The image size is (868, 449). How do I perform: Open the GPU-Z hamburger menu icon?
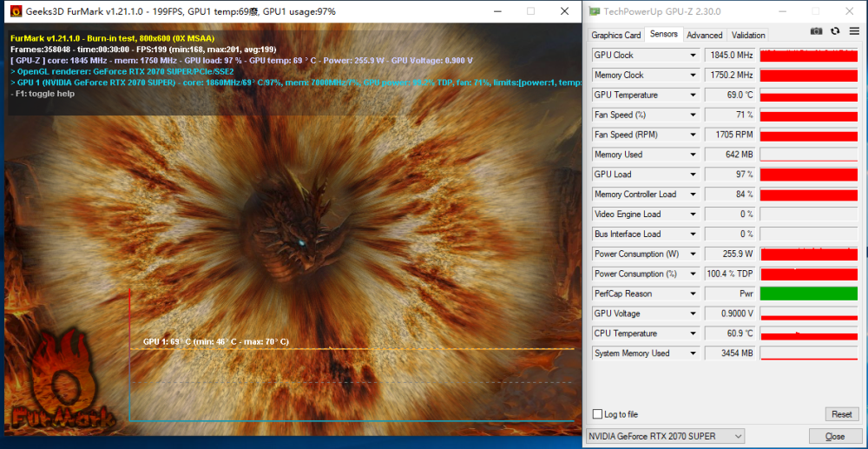coord(852,31)
